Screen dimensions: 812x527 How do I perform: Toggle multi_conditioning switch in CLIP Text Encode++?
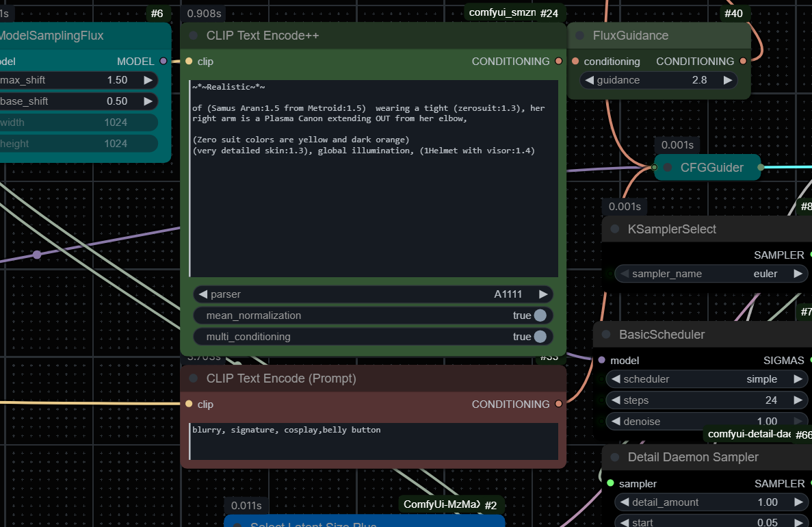click(540, 337)
